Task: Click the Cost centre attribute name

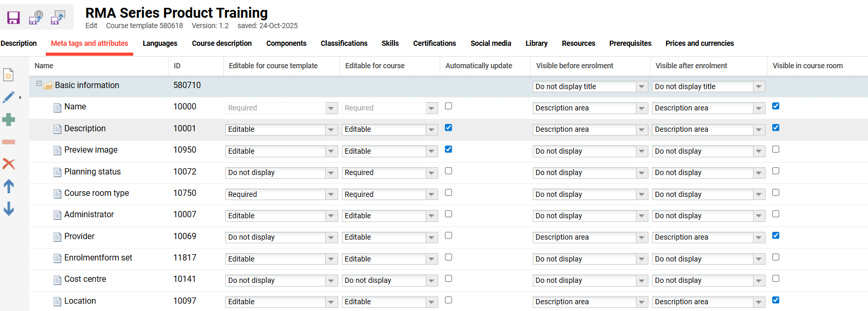Action: click(85, 279)
